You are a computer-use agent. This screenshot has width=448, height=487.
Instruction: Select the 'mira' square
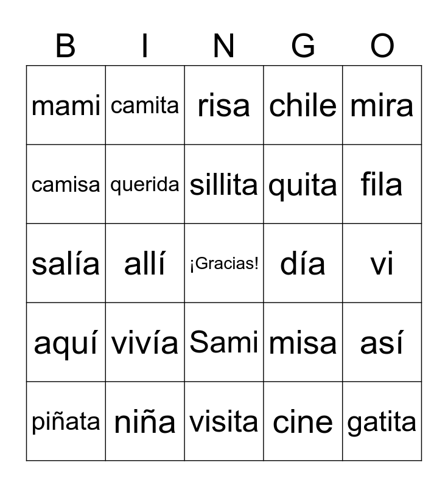tap(382, 105)
